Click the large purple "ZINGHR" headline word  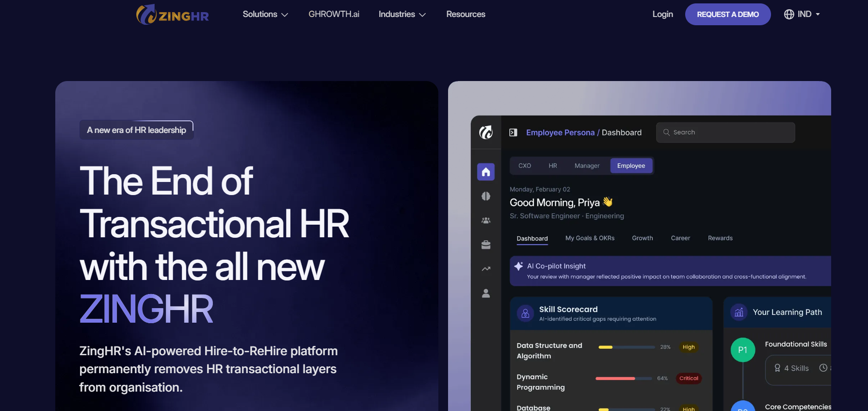pyautogui.click(x=146, y=309)
